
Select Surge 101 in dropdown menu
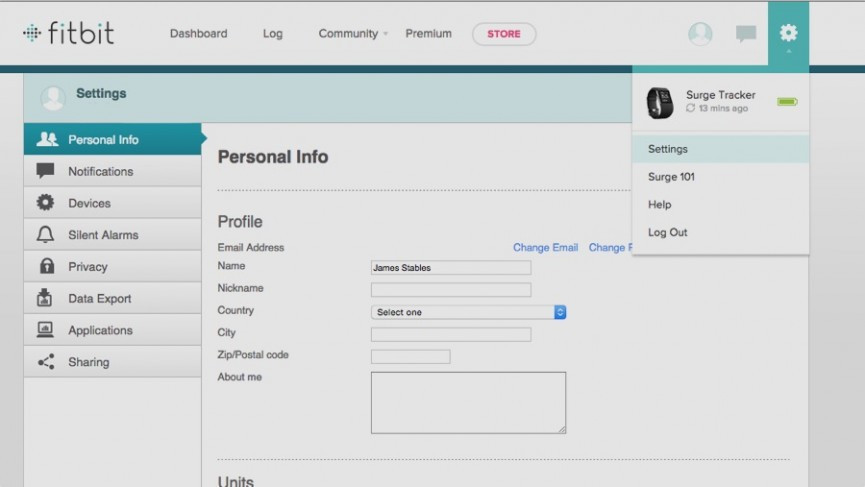671,177
